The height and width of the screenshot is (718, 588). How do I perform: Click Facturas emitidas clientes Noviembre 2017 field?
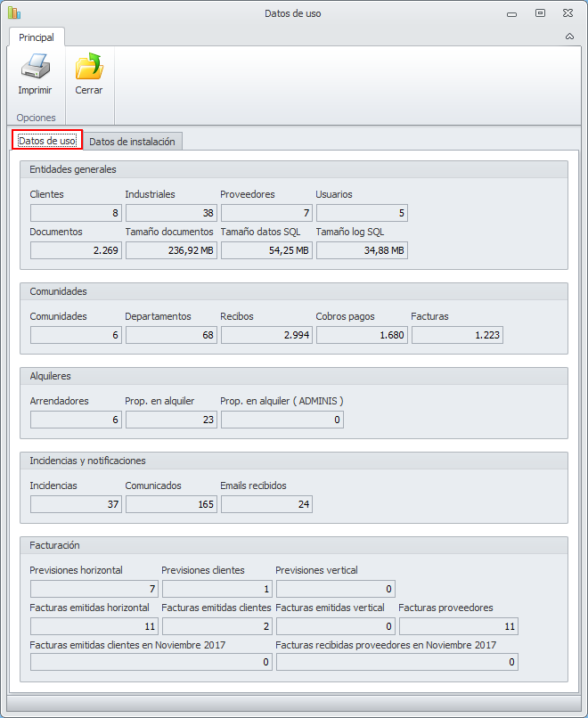[x=151, y=662]
